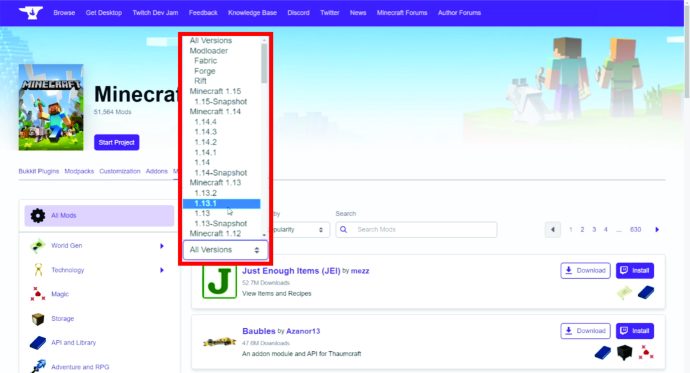690x373 pixels.
Task: Click the Storage chest icon
Action: 38,318
